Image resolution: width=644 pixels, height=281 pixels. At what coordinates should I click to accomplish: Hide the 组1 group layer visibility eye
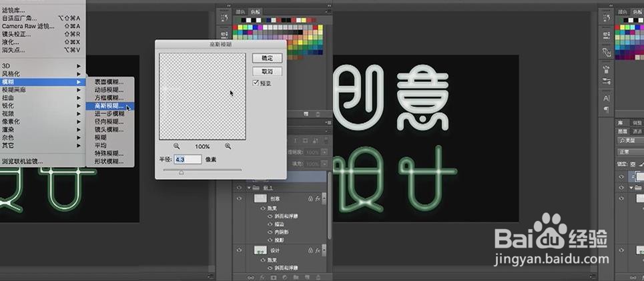(239, 188)
